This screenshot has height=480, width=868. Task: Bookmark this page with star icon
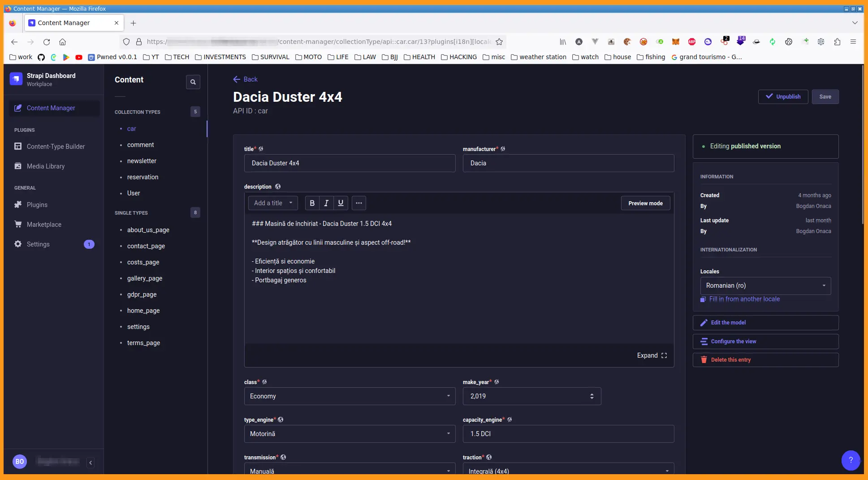(499, 42)
